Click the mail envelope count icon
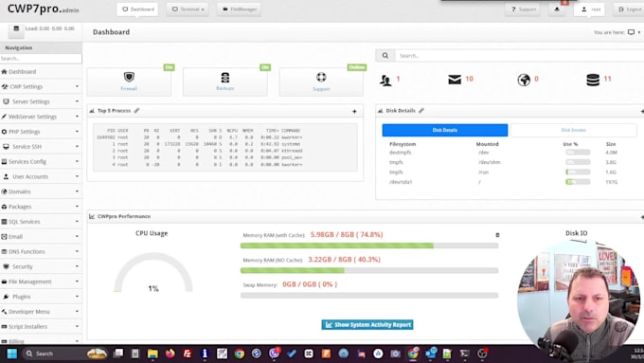Image resolution: width=644 pixels, height=363 pixels. click(455, 79)
